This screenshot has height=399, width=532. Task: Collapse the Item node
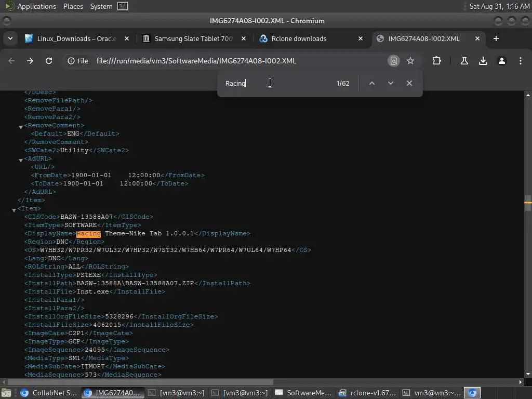pyautogui.click(x=14, y=210)
